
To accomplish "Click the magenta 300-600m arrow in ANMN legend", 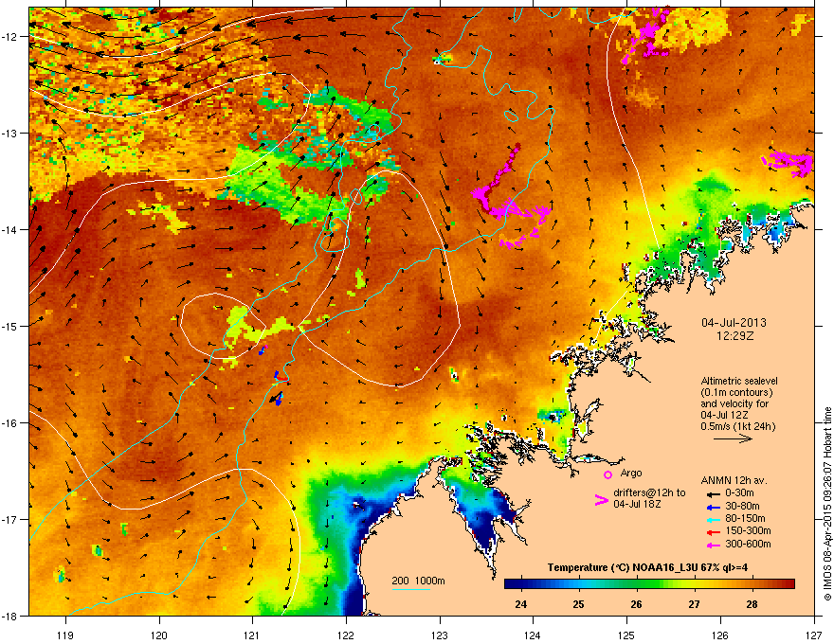I will pos(714,546).
